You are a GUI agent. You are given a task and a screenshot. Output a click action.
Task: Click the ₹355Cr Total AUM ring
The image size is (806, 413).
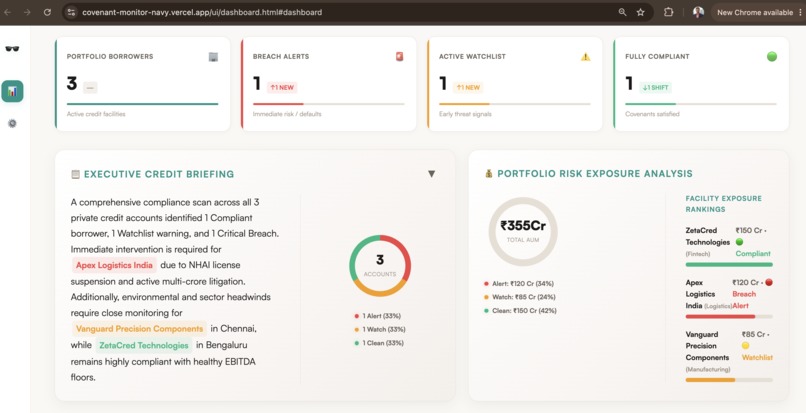coord(523,231)
